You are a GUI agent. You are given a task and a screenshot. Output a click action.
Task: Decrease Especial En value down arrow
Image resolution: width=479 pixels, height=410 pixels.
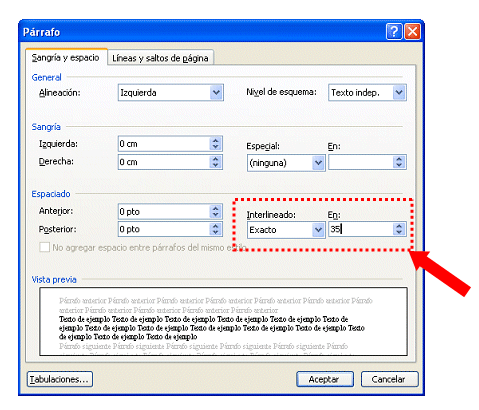click(399, 165)
